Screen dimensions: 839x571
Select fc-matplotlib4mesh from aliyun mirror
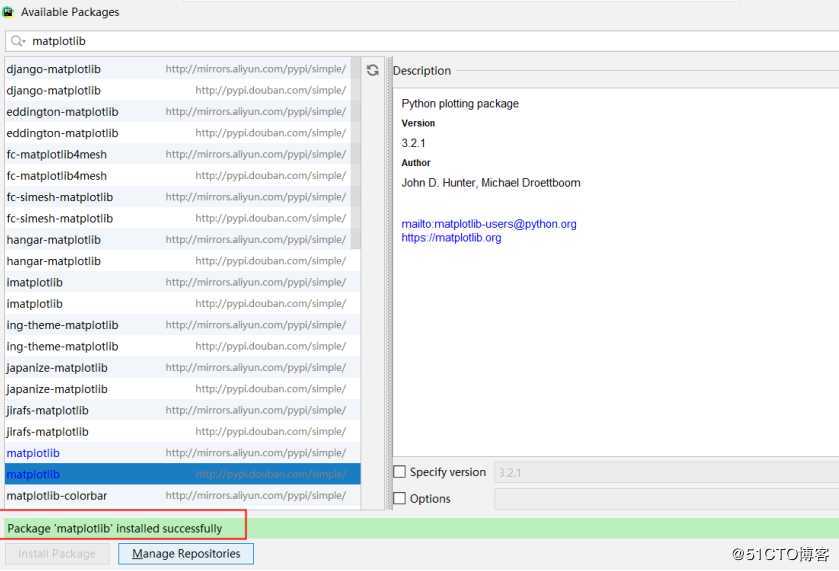(178, 155)
